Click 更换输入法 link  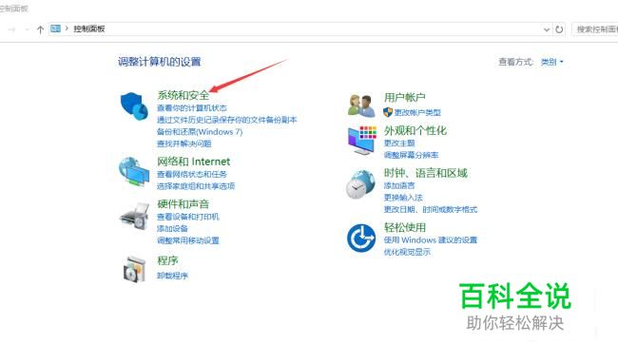tap(403, 198)
